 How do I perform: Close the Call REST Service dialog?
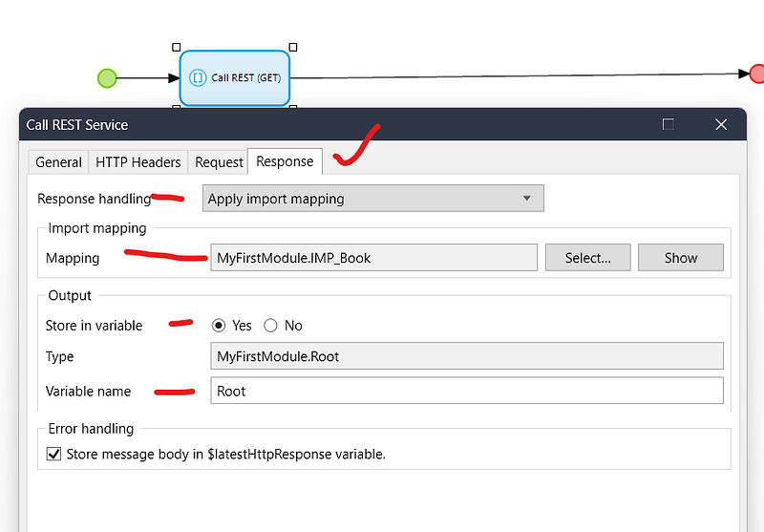tap(722, 124)
